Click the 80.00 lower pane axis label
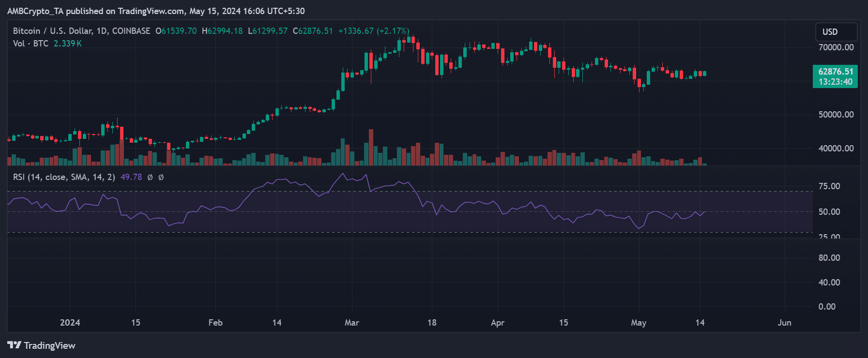This screenshot has height=358, width=868. (x=829, y=258)
